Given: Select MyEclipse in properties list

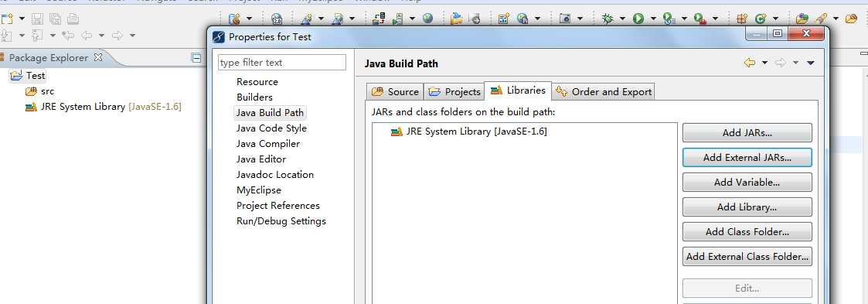Looking at the screenshot, I should coord(258,190).
